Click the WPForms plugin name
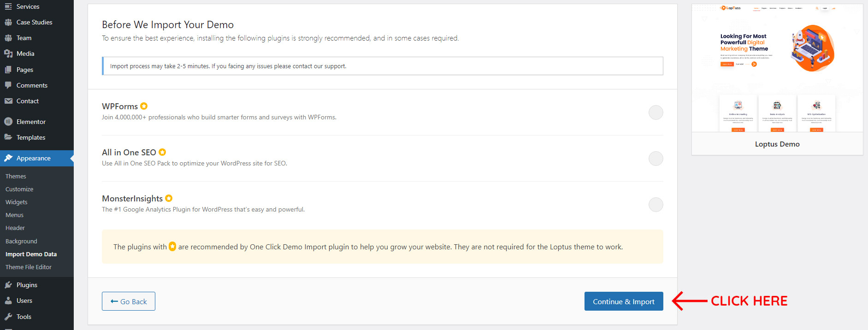The width and height of the screenshot is (868, 330). (x=120, y=106)
